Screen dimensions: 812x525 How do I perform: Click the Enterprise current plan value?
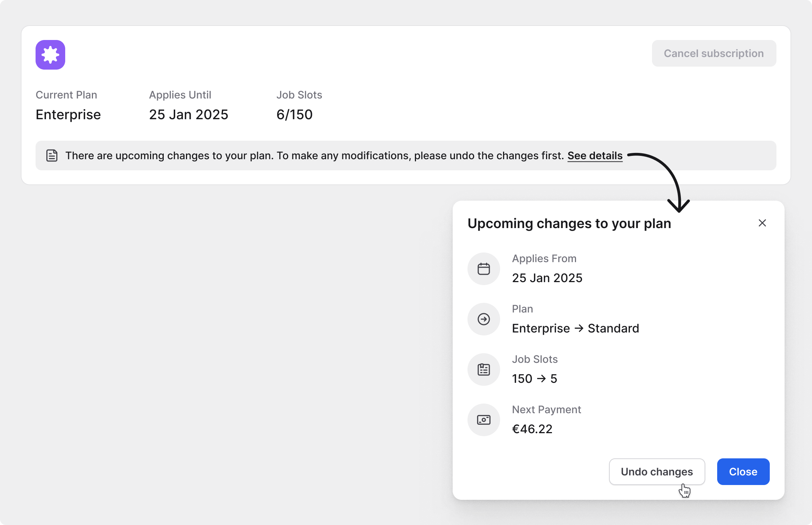pos(68,115)
